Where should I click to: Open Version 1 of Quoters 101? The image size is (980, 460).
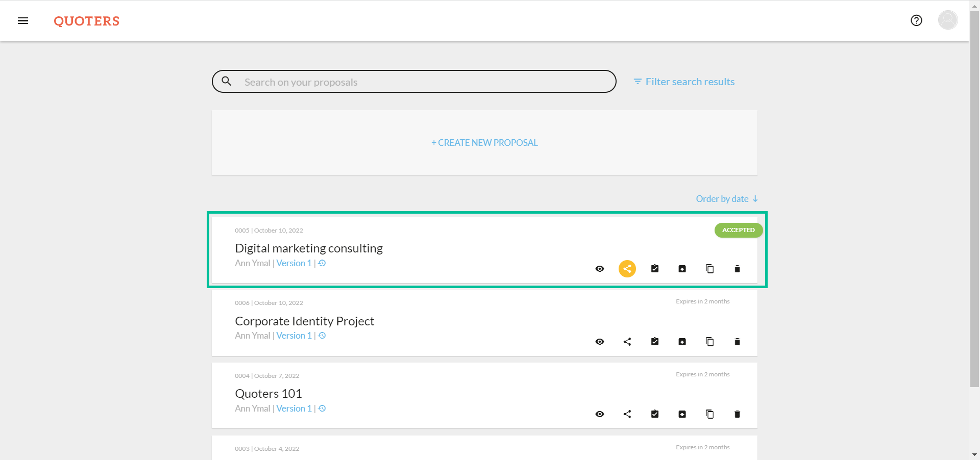coord(294,408)
